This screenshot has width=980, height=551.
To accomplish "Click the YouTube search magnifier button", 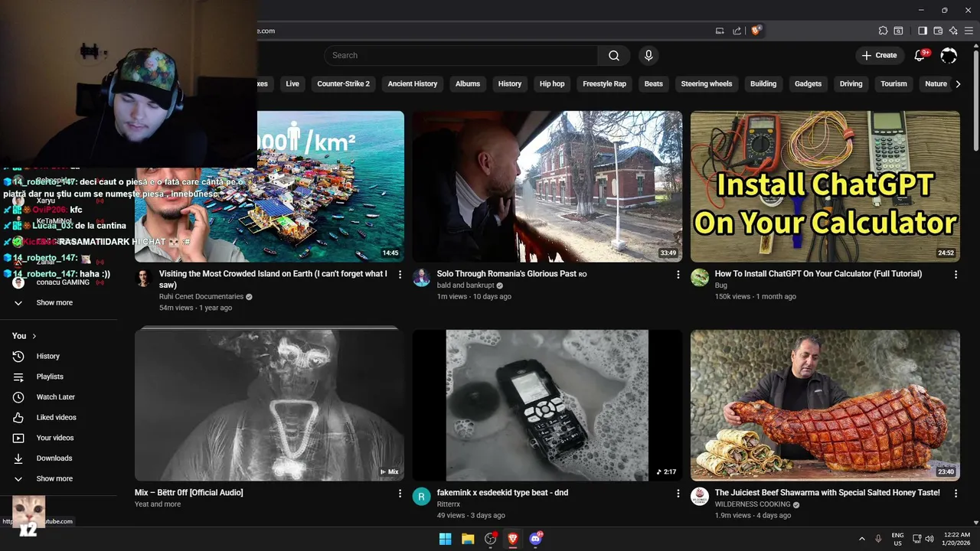I will 614,55.
